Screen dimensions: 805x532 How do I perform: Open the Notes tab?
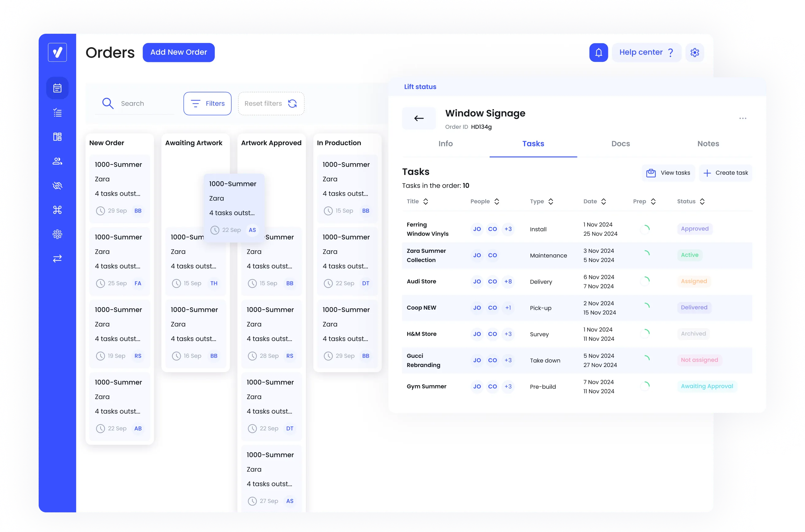click(708, 144)
